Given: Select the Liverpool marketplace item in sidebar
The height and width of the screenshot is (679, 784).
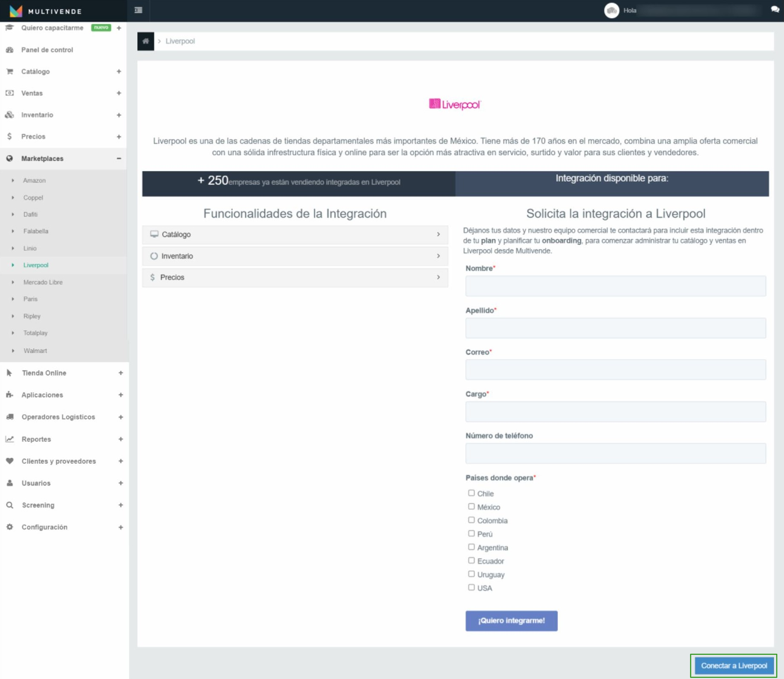Looking at the screenshot, I should tap(36, 265).
